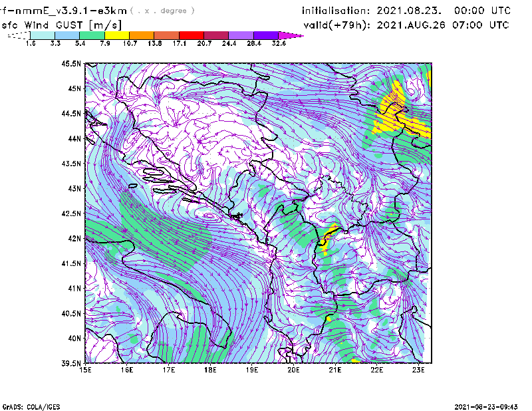The height and width of the screenshot is (411, 532).
Task: Click the 'initialisation:' label
Action: coord(336,11)
